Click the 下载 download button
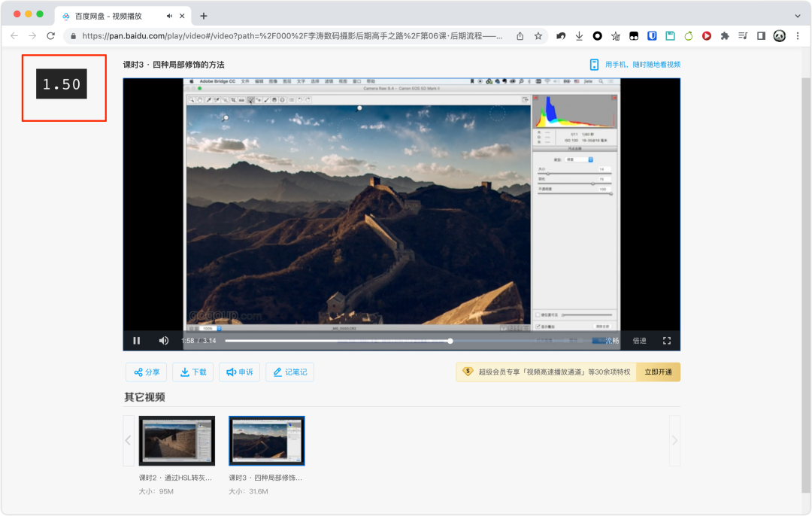 tap(192, 372)
